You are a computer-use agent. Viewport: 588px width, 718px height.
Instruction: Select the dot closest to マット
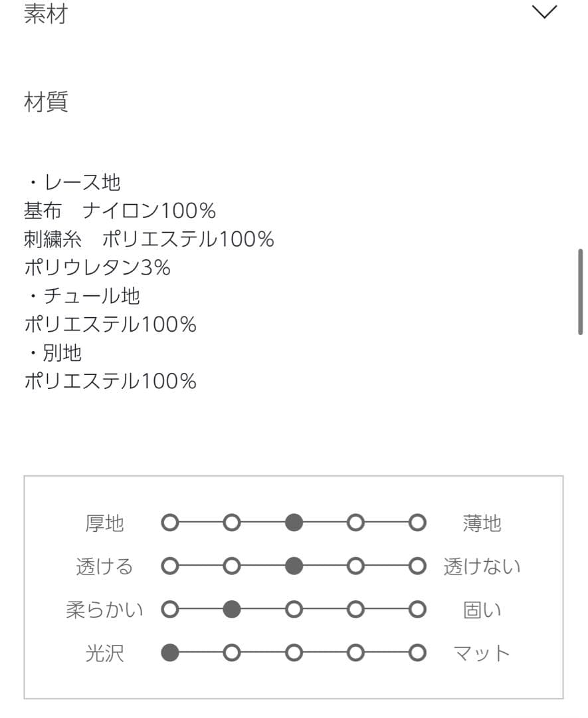point(417,653)
